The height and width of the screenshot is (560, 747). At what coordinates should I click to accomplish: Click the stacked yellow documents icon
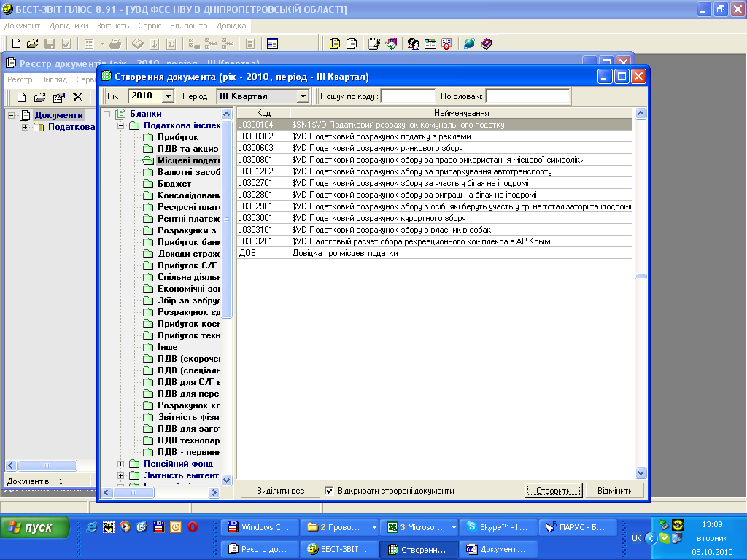click(x=335, y=44)
